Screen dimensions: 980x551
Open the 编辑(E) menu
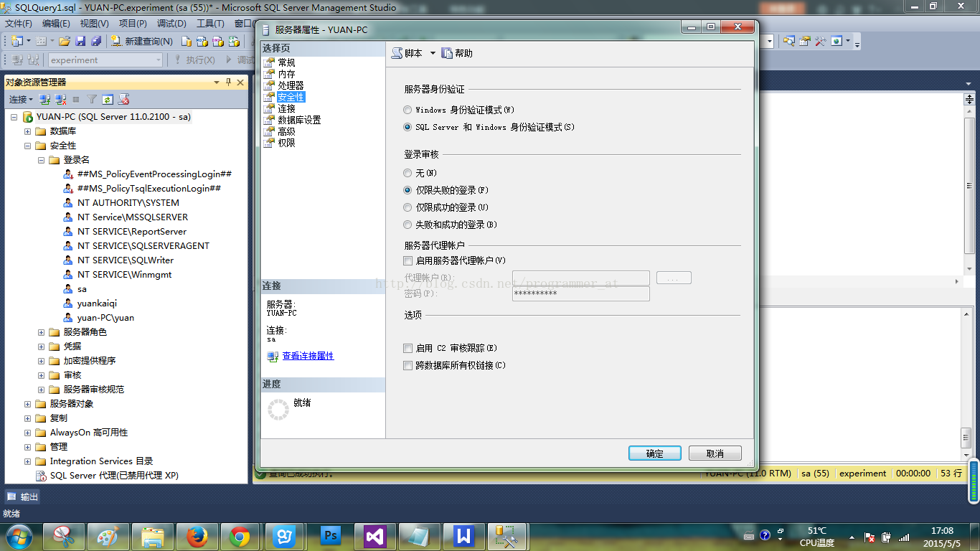point(56,24)
